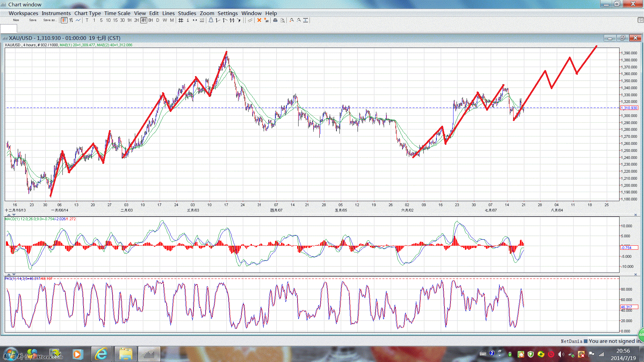The height and width of the screenshot is (362, 644).
Task: Open the Chart Type menu
Action: point(88,13)
